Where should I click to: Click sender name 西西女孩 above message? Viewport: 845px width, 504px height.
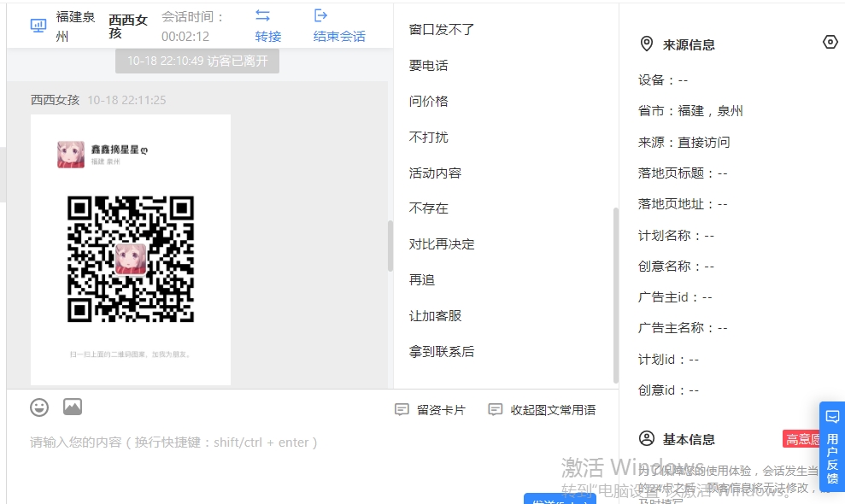[55, 100]
